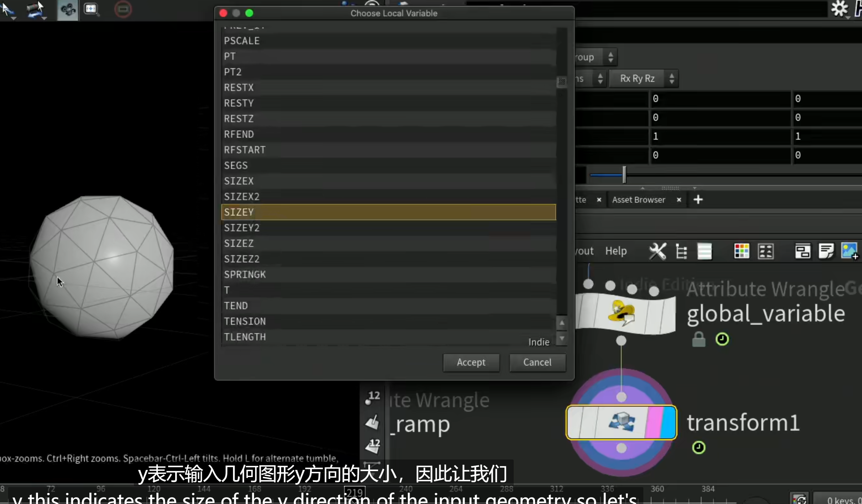Click the sticky note icon in network toolbar
Viewport: 862px width, 504px height.
click(x=826, y=251)
